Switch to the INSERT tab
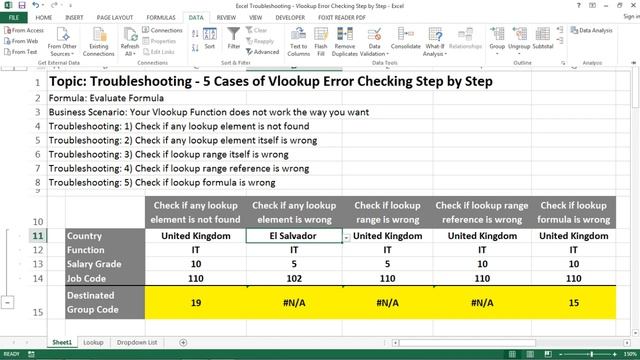Image resolution: width=640 pixels, height=360 pixels. point(74,18)
